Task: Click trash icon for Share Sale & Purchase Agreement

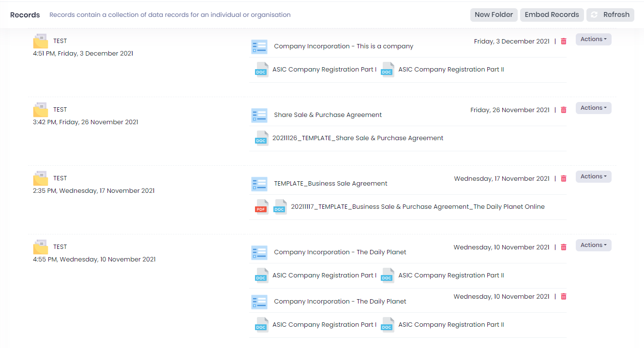Action: (x=563, y=110)
